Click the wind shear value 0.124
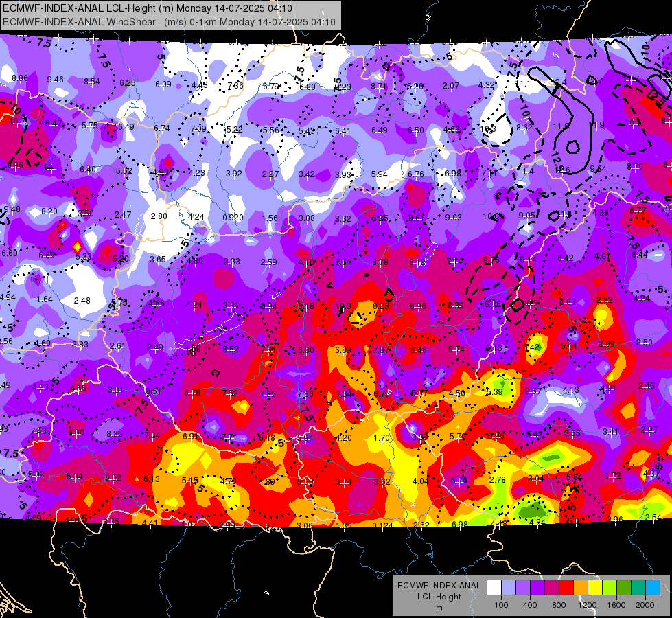672x618 pixels. coord(383,526)
